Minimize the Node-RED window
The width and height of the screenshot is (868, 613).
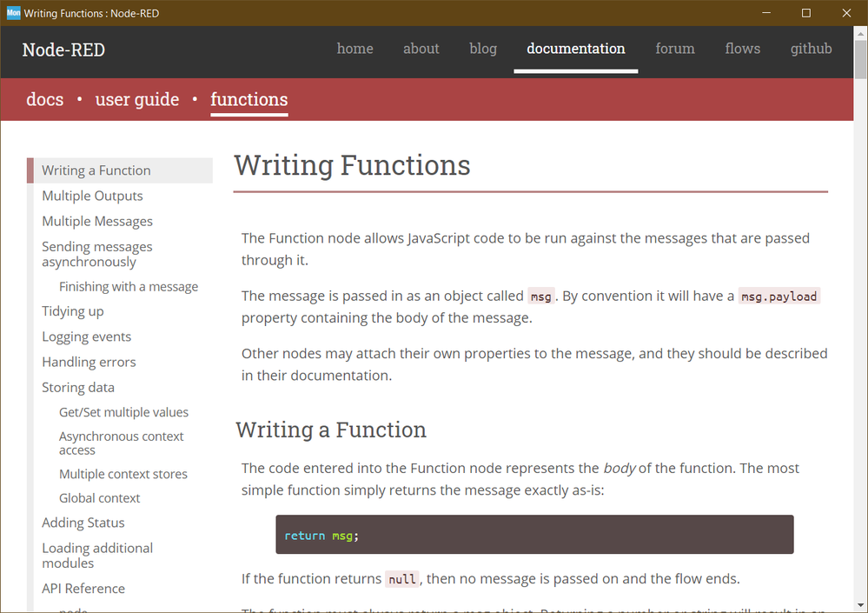click(x=766, y=13)
